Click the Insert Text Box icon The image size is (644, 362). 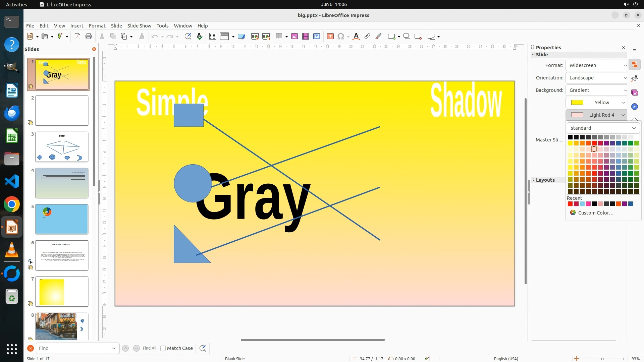coord(330,37)
